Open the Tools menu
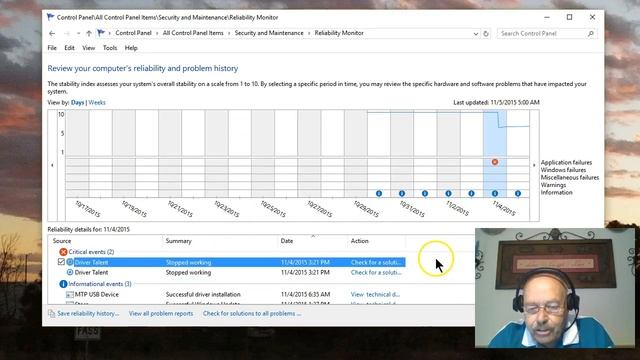Screen dimensions: 640x360 (x=110, y=48)
